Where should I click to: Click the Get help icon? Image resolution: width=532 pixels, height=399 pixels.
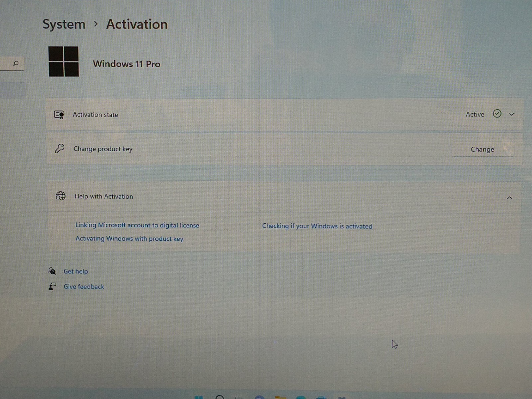[52, 271]
